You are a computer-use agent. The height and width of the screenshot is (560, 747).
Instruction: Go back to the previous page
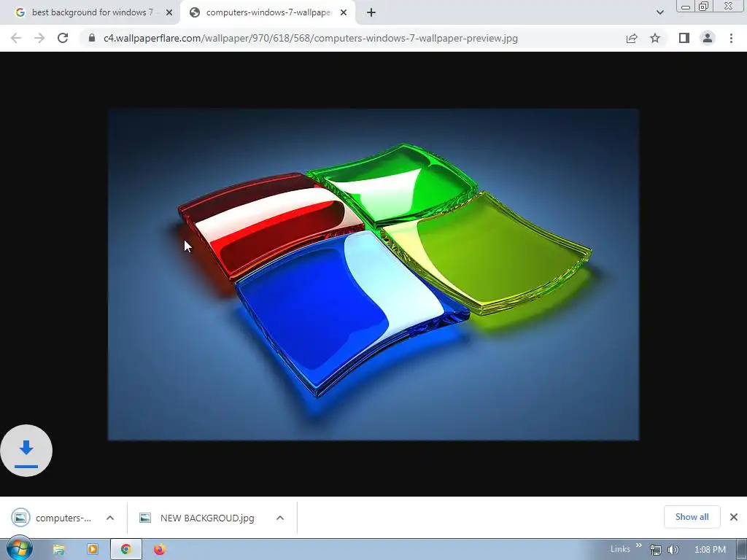coord(16,38)
